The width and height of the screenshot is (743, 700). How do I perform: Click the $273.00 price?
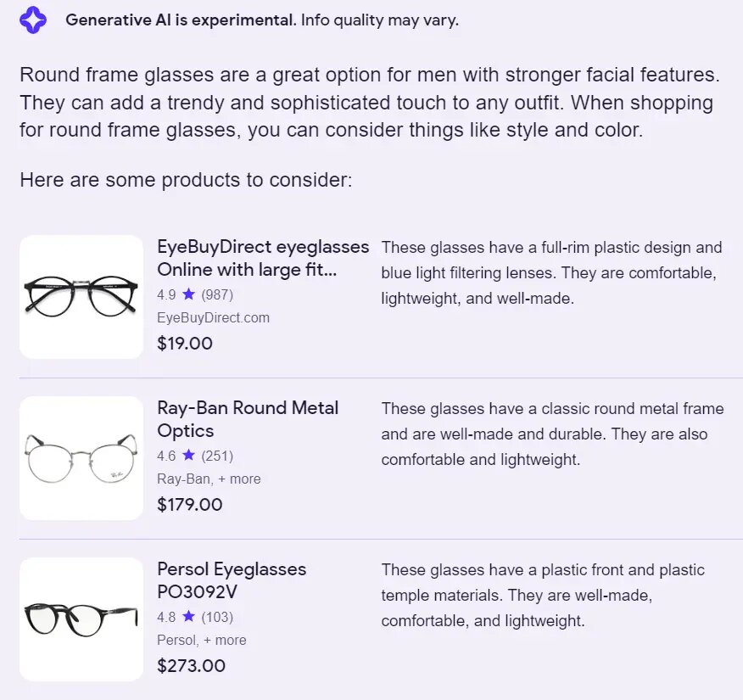coord(191,666)
